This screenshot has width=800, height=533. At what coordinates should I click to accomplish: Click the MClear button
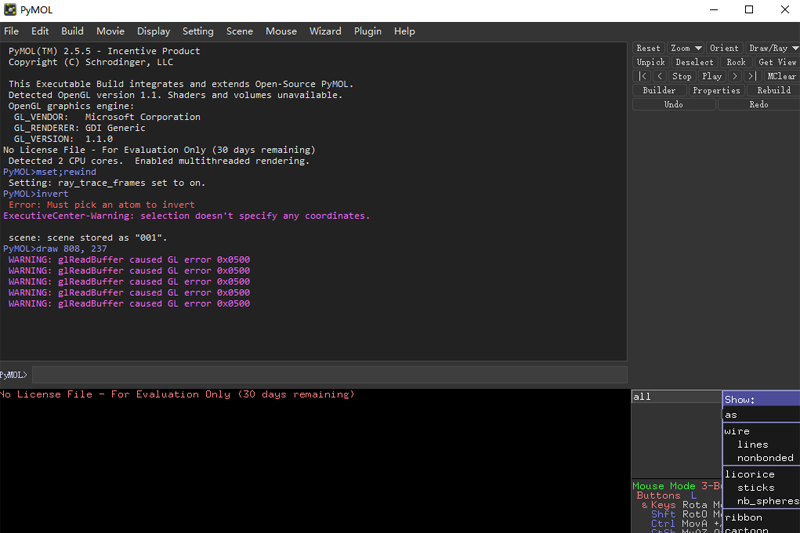coord(781,76)
